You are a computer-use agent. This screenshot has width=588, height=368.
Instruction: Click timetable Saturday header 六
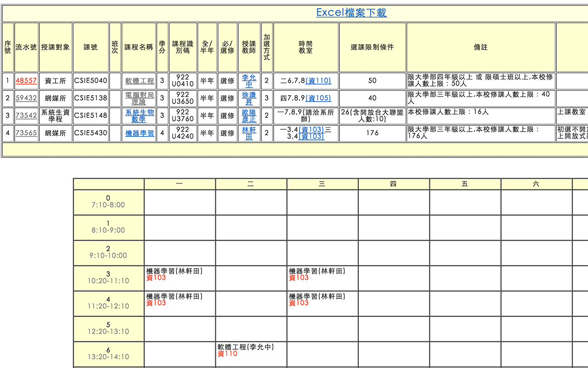537,184
